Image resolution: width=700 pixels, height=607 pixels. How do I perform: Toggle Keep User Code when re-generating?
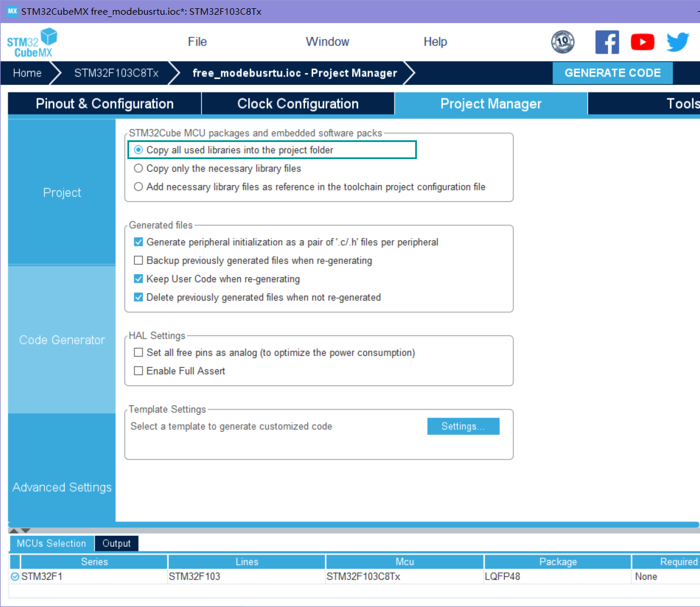click(139, 279)
